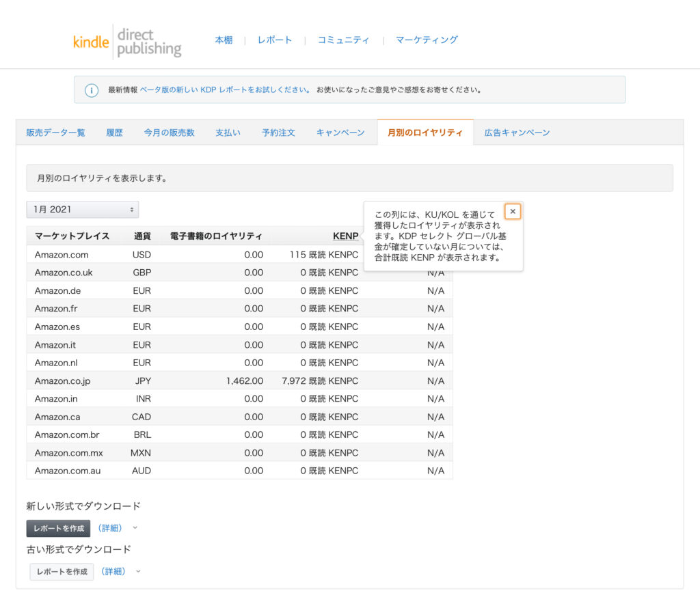Click the マーケットプレイス column header

click(72, 236)
